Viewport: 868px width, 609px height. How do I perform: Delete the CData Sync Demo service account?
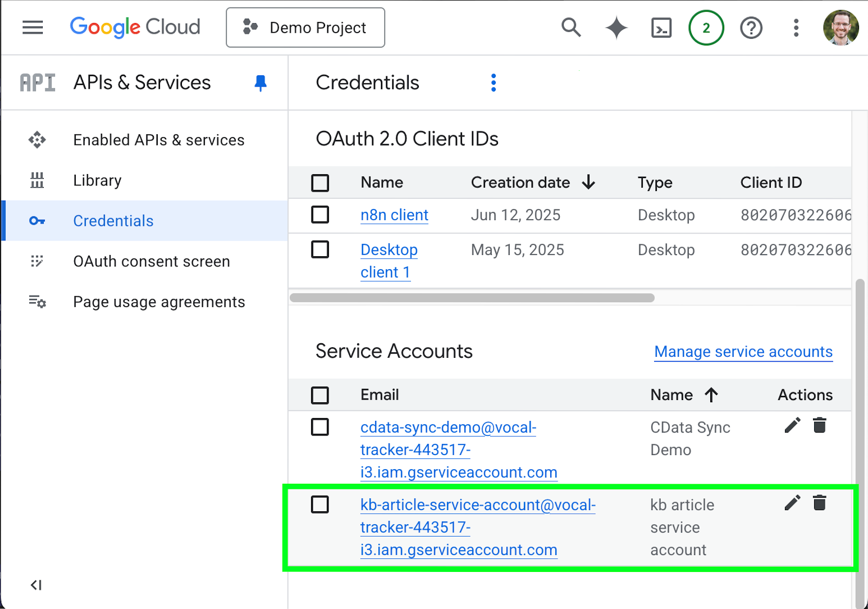[x=819, y=425]
